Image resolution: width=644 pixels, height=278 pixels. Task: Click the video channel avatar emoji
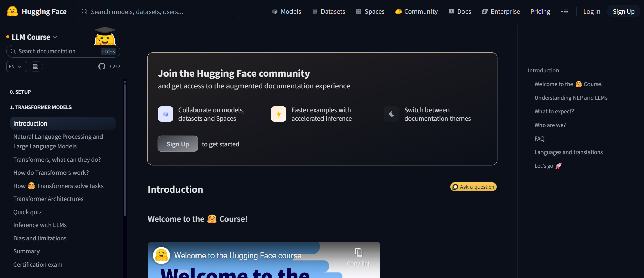point(161,255)
